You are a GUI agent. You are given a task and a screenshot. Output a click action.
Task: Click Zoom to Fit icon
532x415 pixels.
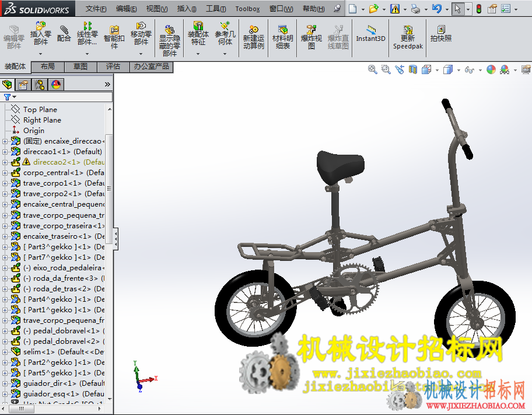(x=372, y=69)
